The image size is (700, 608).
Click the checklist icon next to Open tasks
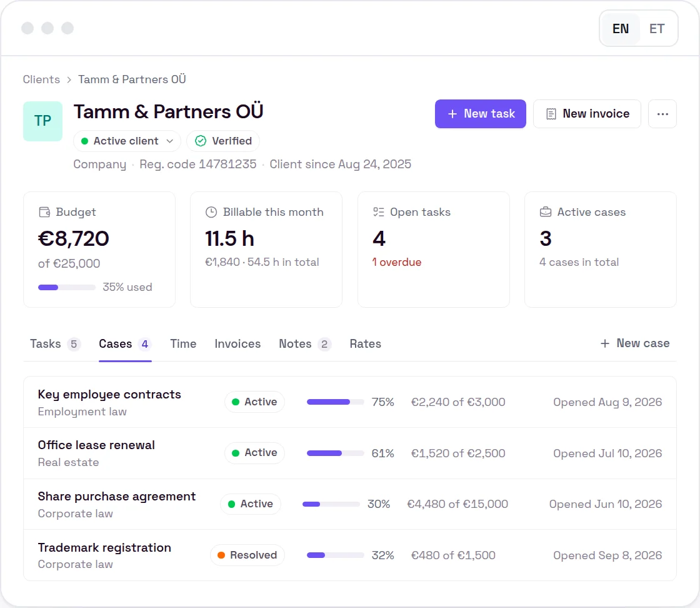tap(379, 212)
